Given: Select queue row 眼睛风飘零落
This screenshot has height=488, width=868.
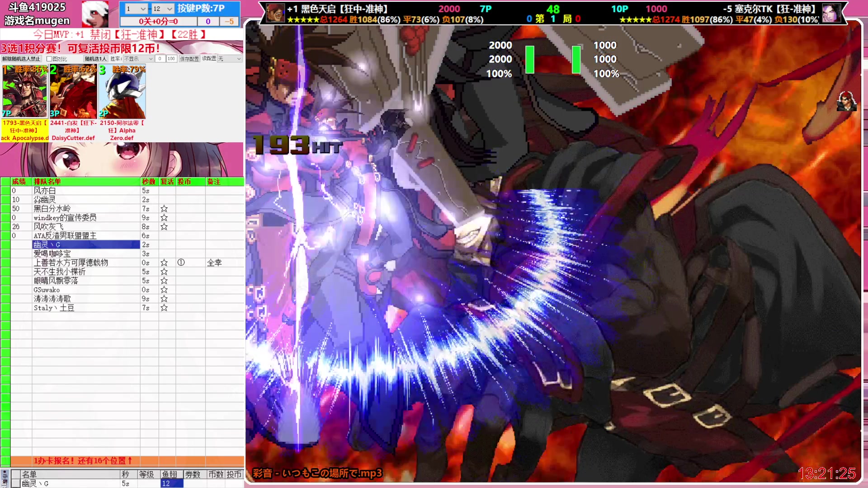Looking at the screenshot, I should pyautogui.click(x=86, y=281).
